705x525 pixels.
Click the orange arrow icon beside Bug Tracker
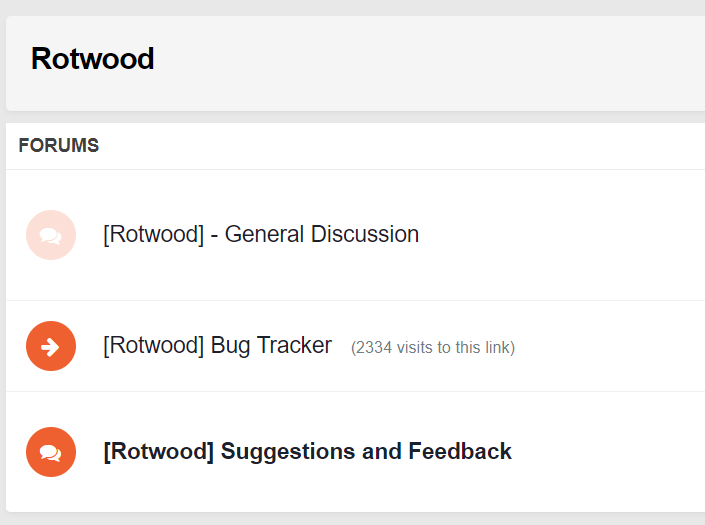pos(51,346)
